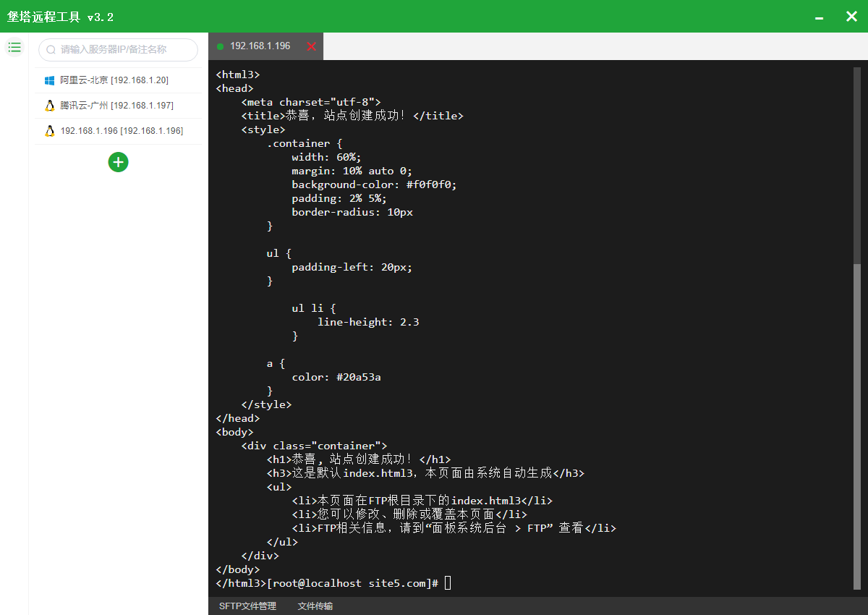The height and width of the screenshot is (615, 868).
Task: Minimize the 堡塔远程工具 window
Action: click(819, 17)
